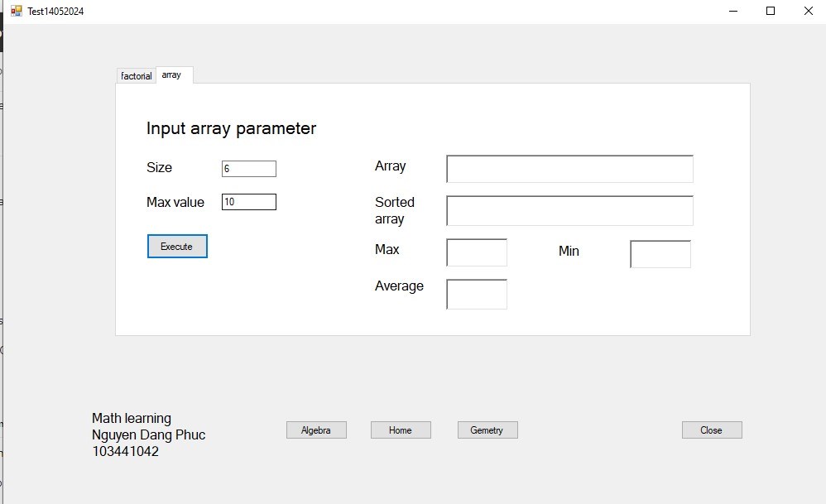The height and width of the screenshot is (504, 826).
Task: Focus the Average result box
Action: click(477, 295)
